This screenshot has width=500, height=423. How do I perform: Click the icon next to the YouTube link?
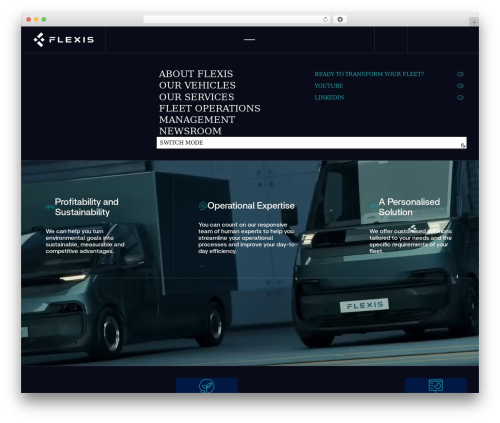(460, 86)
